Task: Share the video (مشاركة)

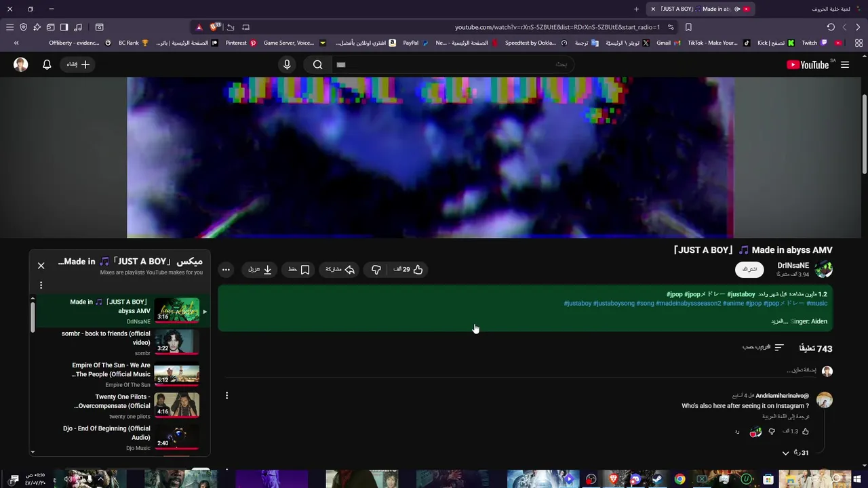Action: click(340, 270)
